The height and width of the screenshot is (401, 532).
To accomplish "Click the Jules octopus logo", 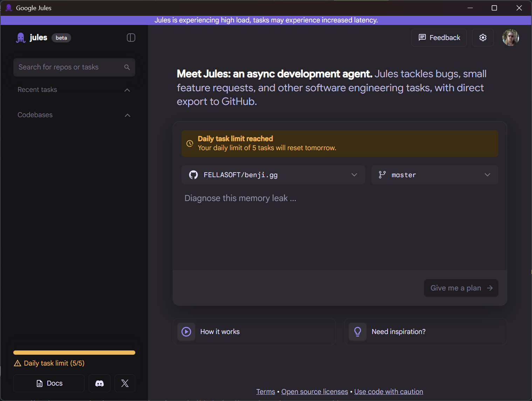I will pos(21,38).
